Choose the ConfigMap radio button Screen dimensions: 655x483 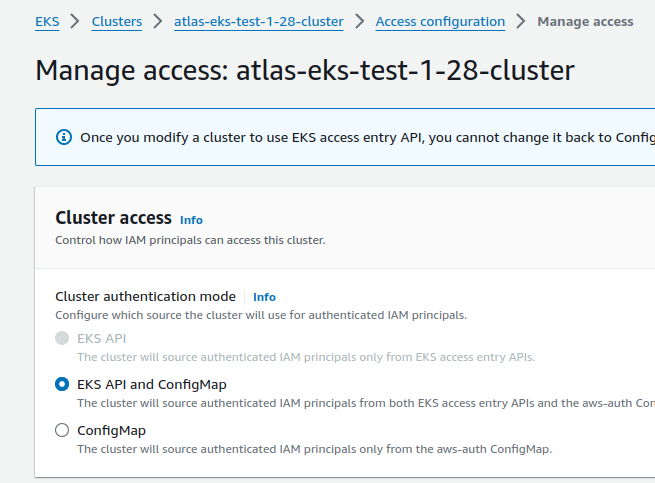coord(63,430)
